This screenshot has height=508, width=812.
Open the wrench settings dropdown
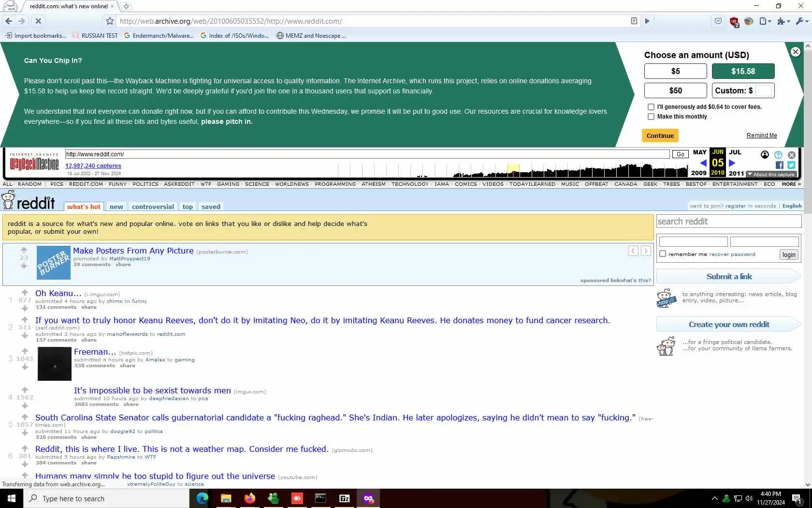coord(802,21)
